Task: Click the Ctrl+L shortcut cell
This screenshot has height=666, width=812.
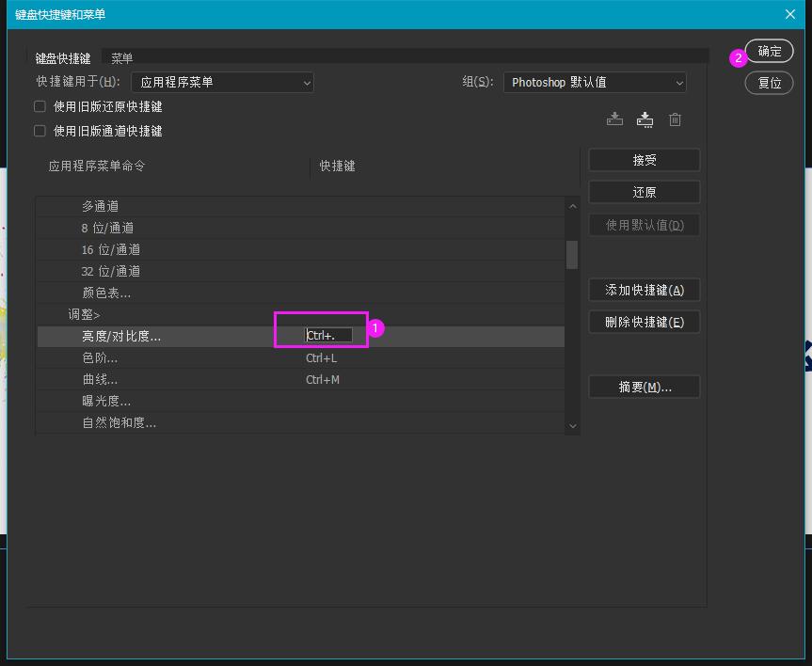Action: coord(322,357)
